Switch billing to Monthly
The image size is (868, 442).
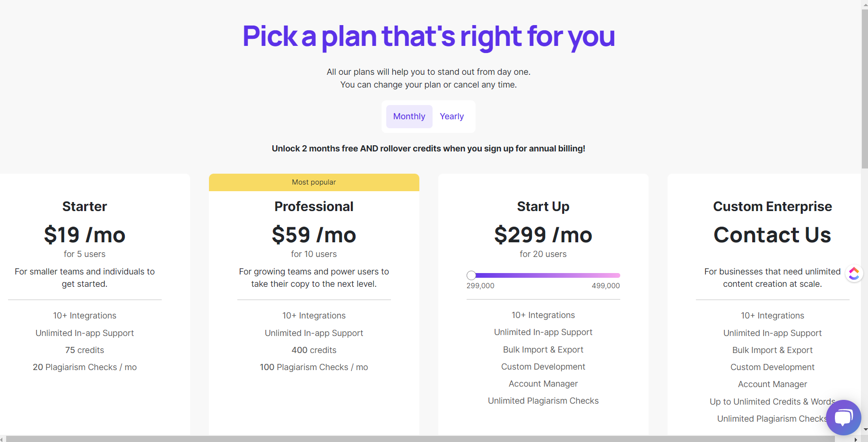[409, 116]
